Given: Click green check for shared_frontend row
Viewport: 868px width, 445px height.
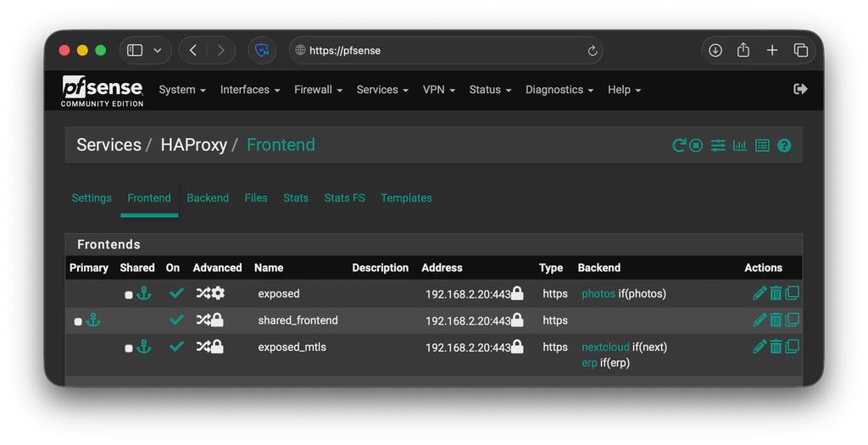Looking at the screenshot, I should coord(176,320).
